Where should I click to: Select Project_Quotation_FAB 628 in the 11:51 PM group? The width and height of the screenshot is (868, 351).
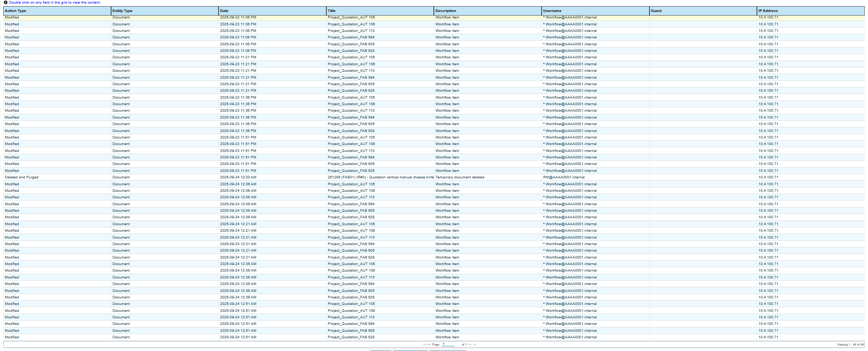pos(380,171)
